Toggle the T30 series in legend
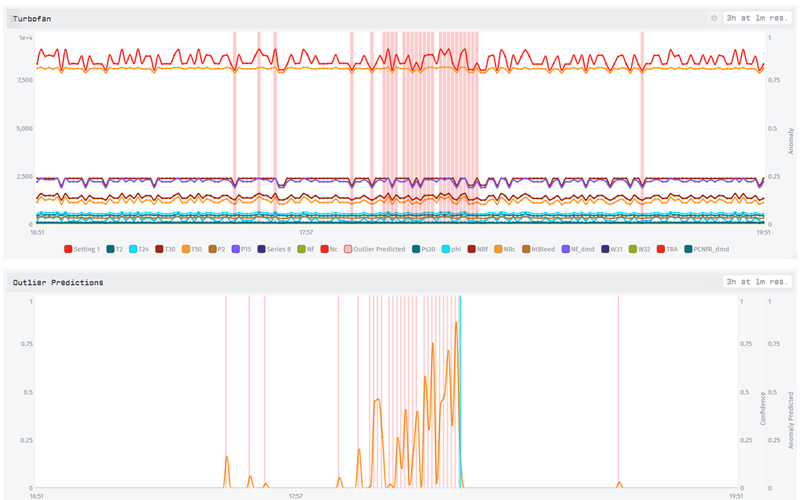This screenshot has height=500, width=800. pos(165,249)
